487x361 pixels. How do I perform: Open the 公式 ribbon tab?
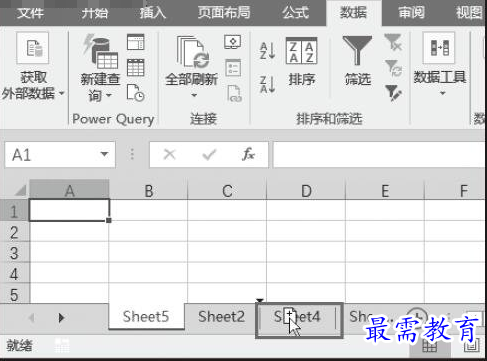pos(295,13)
